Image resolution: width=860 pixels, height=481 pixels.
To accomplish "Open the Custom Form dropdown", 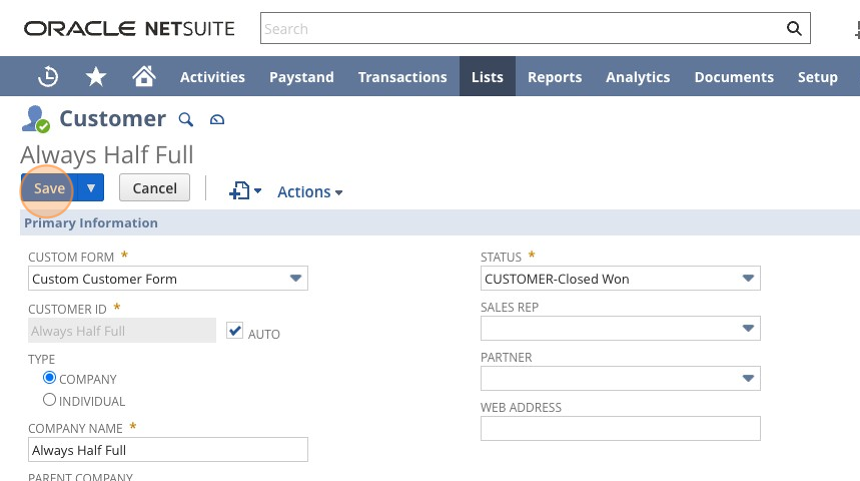I will [168, 279].
